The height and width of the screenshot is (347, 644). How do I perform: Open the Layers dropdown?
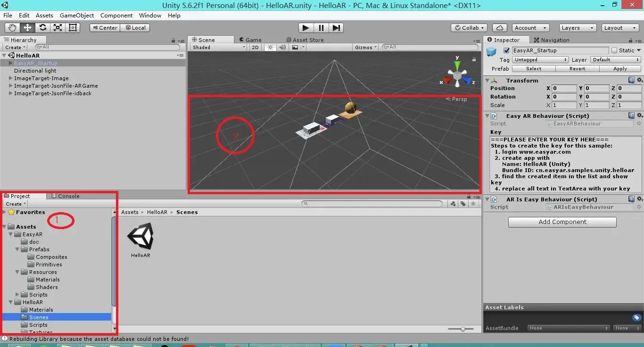pos(578,28)
